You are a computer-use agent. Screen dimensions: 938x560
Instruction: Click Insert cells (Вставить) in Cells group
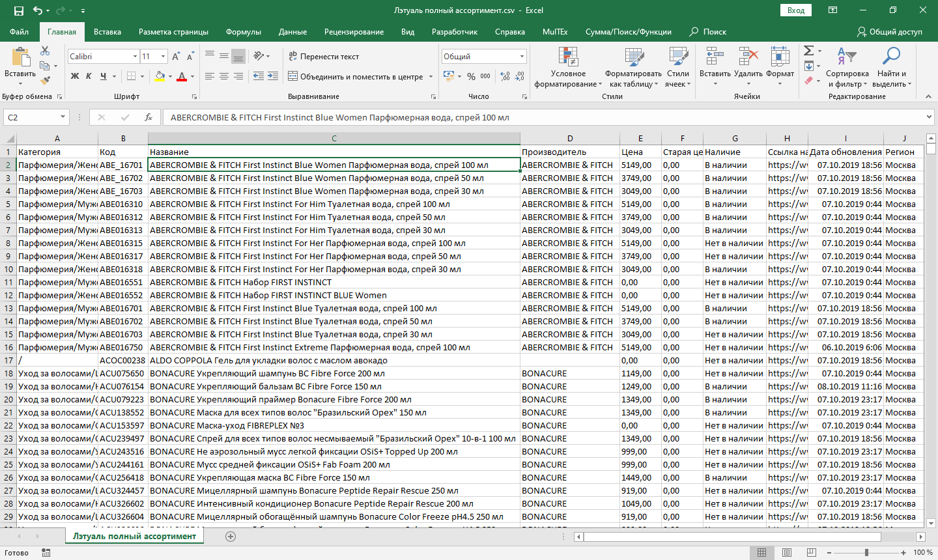tap(715, 67)
